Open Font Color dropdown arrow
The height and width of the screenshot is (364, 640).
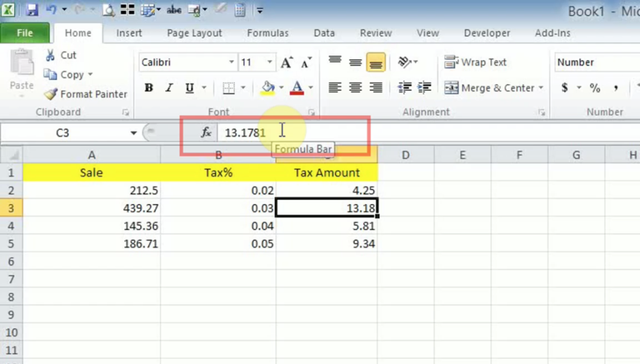(x=311, y=87)
